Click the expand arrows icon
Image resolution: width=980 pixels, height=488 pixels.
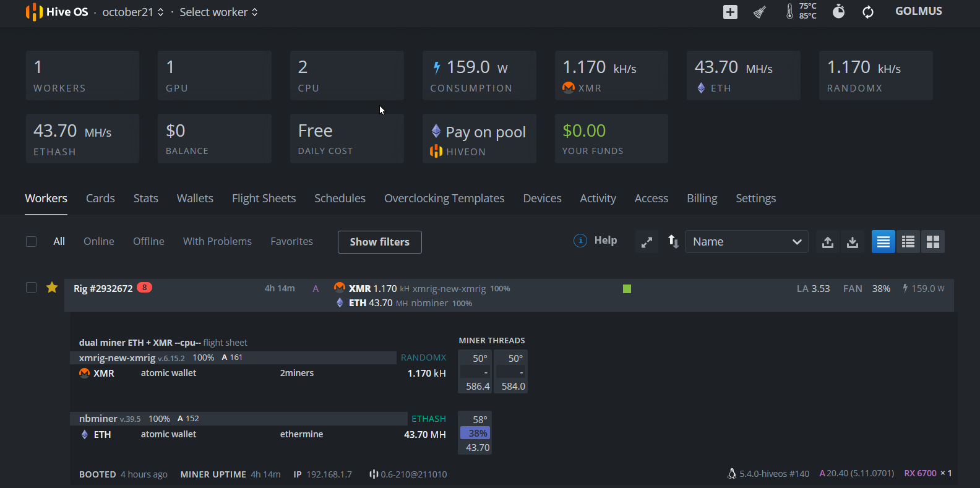[x=647, y=242]
